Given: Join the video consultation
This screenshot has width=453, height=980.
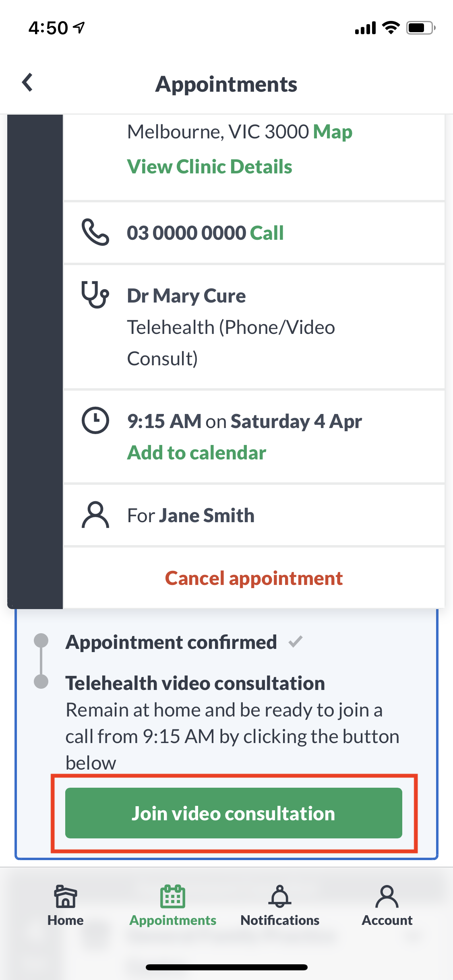Looking at the screenshot, I should [234, 813].
